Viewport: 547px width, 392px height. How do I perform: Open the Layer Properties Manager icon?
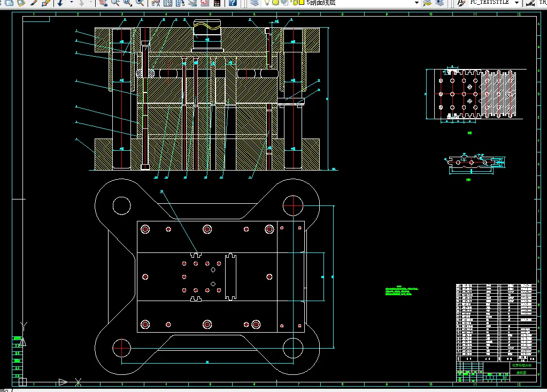coord(255,3)
